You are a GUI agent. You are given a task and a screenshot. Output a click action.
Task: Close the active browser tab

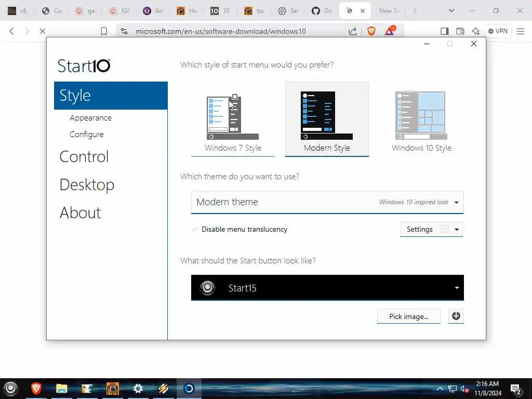point(362,11)
